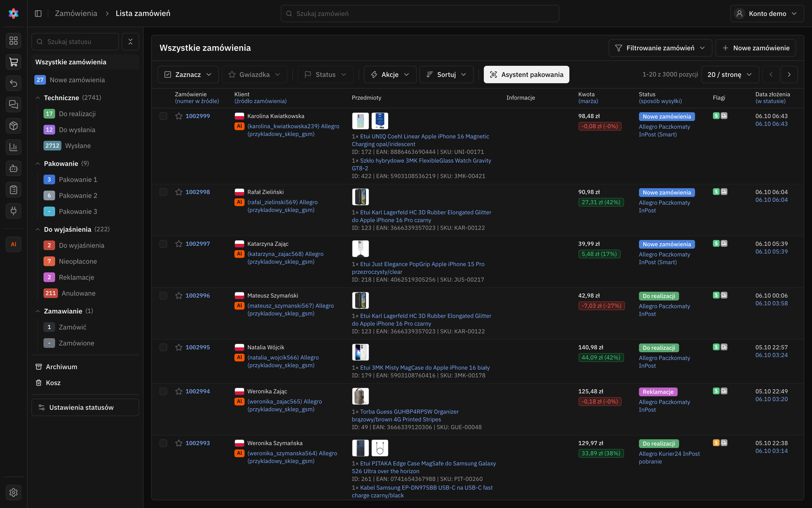Screen dimensions: 812x508
Task: Open the messages chat icon in sidebar
Action: tap(14, 105)
